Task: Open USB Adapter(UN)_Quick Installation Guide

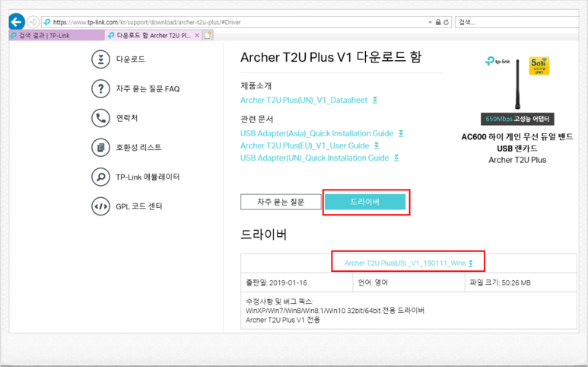Action: coord(315,158)
